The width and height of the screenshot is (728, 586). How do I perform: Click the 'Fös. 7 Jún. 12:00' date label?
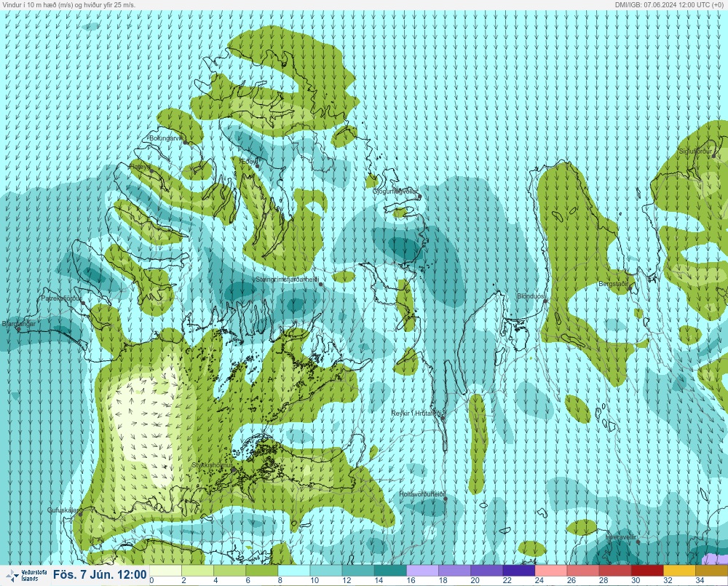[100, 574]
